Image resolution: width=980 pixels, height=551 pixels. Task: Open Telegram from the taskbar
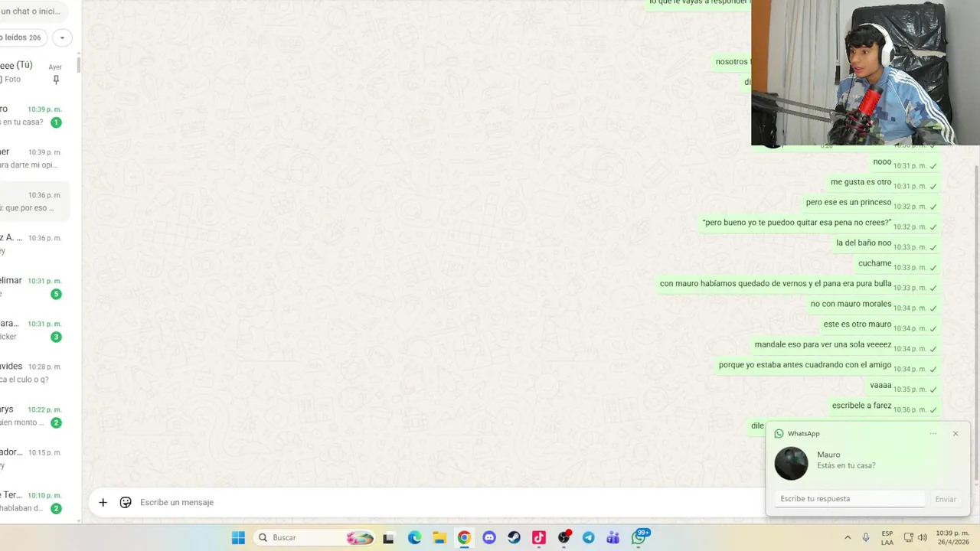588,538
